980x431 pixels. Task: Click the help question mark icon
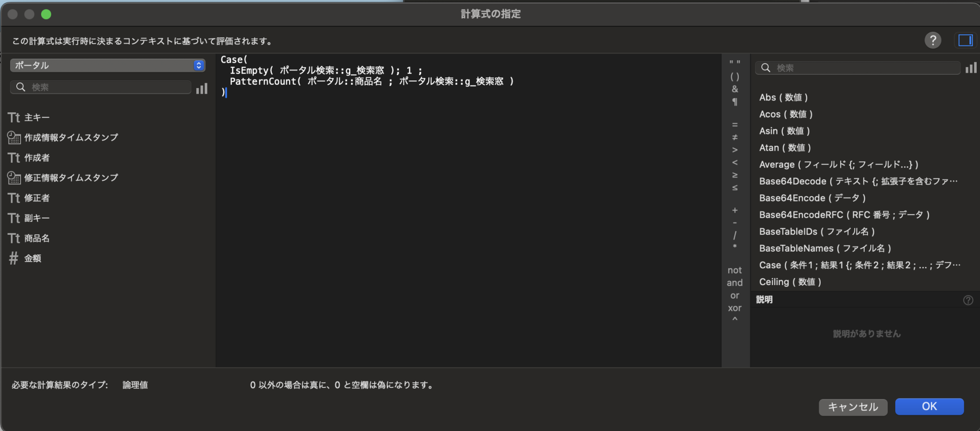[x=933, y=40]
